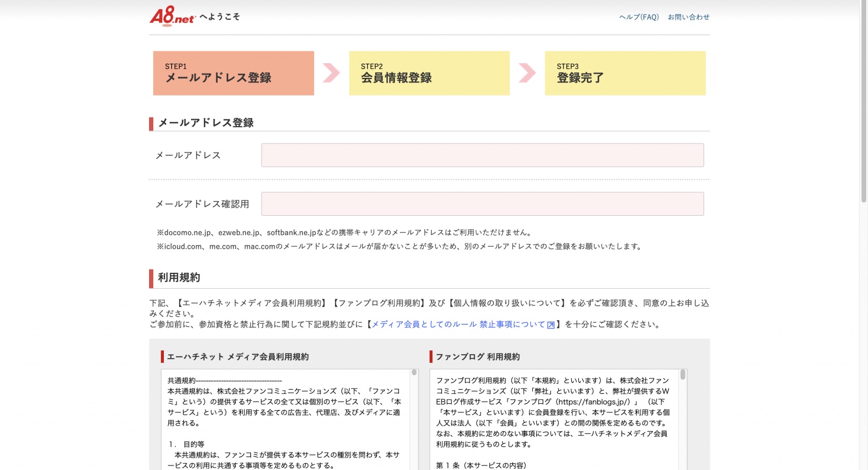868x470 pixels.
Task: Click the へようこそ welcome text
Action: click(220, 17)
